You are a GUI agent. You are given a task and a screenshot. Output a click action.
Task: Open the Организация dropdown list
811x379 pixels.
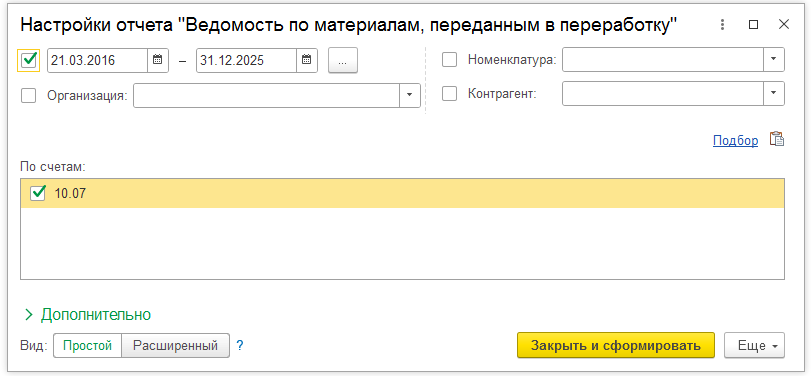pos(410,95)
